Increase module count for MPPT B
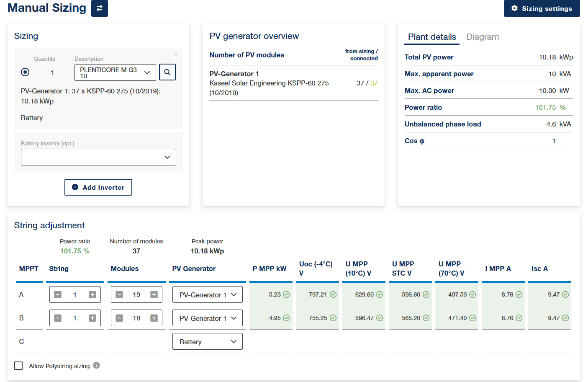The width and height of the screenshot is (588, 382). (154, 318)
